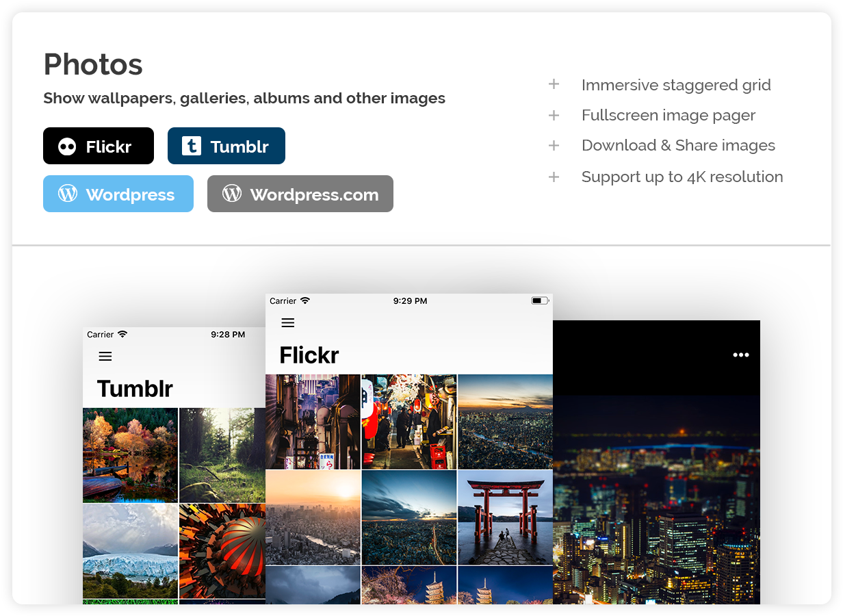Open the glacier photo in the Tumblr grid
This screenshot has height=616, width=843.
coord(130,551)
